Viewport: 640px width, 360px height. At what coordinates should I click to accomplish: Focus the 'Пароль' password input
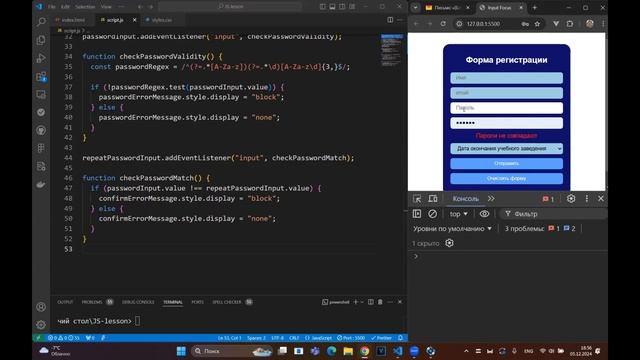tap(506, 108)
